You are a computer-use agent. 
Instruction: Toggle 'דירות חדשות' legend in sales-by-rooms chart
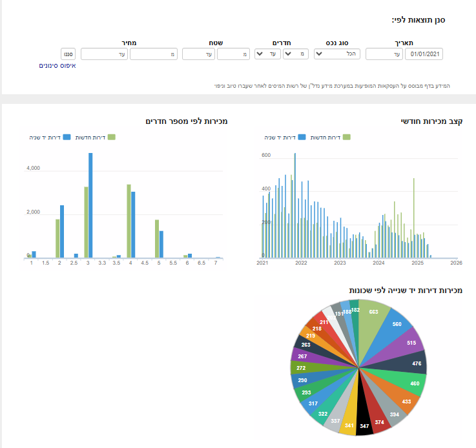94,137
